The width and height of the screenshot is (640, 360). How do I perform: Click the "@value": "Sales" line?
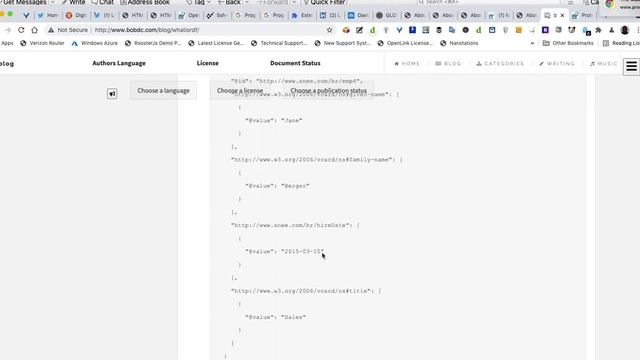click(275, 317)
